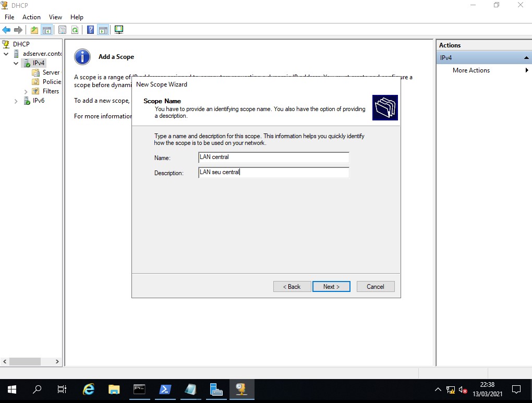Open More Actions submenu arrow
Screen dimensions: 532x403
click(527, 70)
